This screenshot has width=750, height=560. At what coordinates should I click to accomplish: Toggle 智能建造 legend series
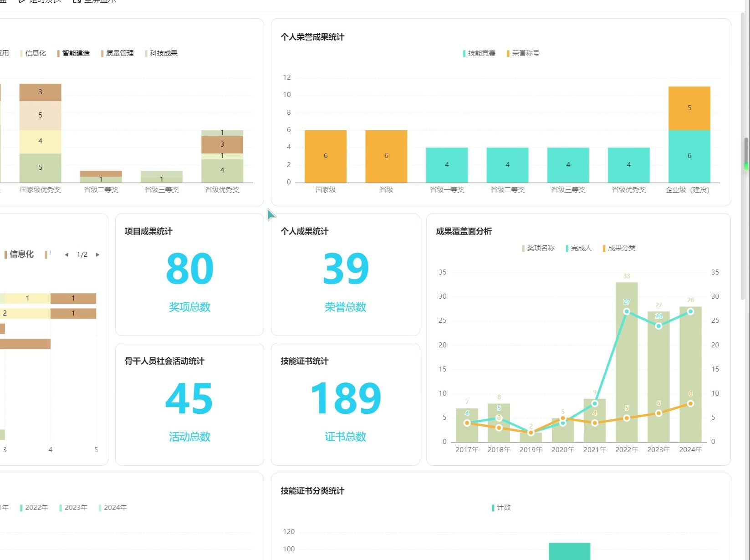[x=74, y=53]
